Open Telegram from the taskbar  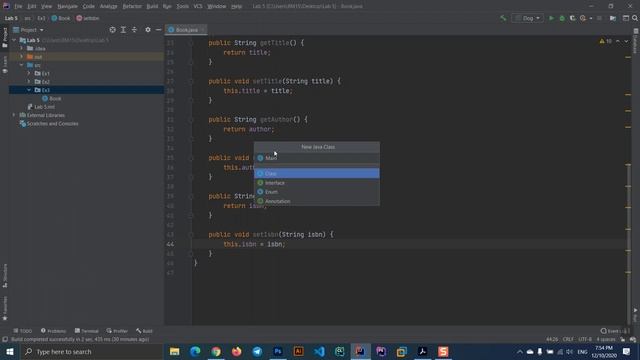[x=257, y=351]
